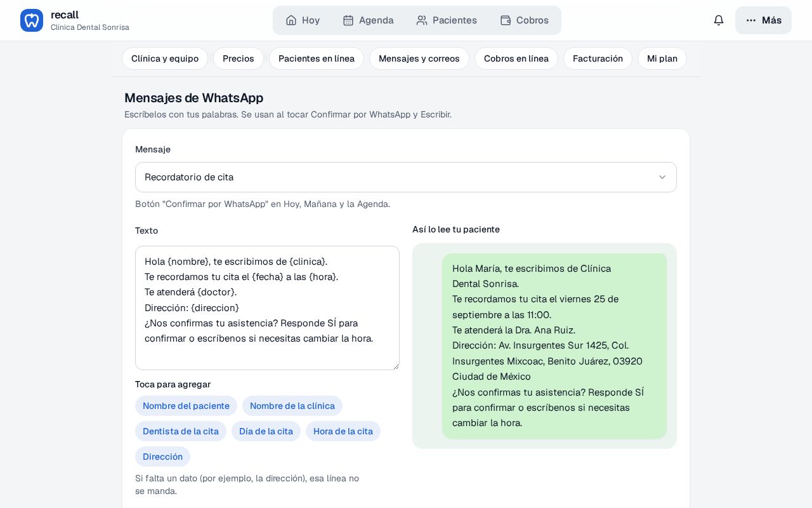Insert Dentista de la cita placeholder

point(181,431)
